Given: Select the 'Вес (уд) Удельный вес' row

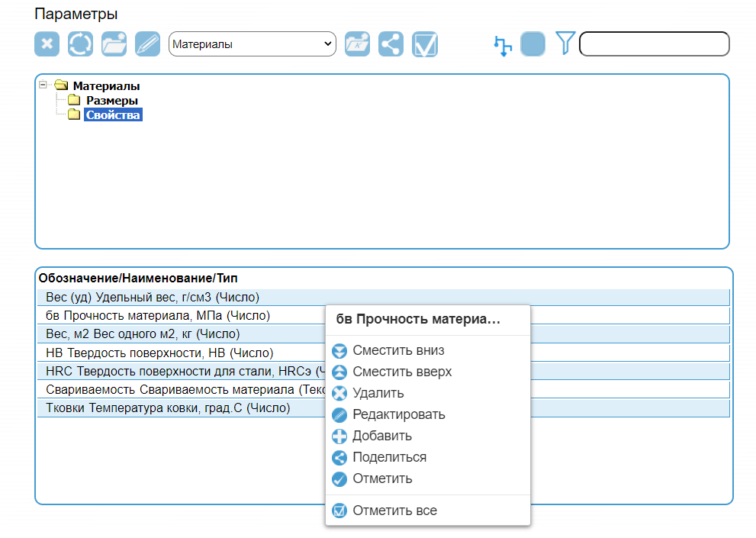Looking at the screenshot, I should pos(153,298).
